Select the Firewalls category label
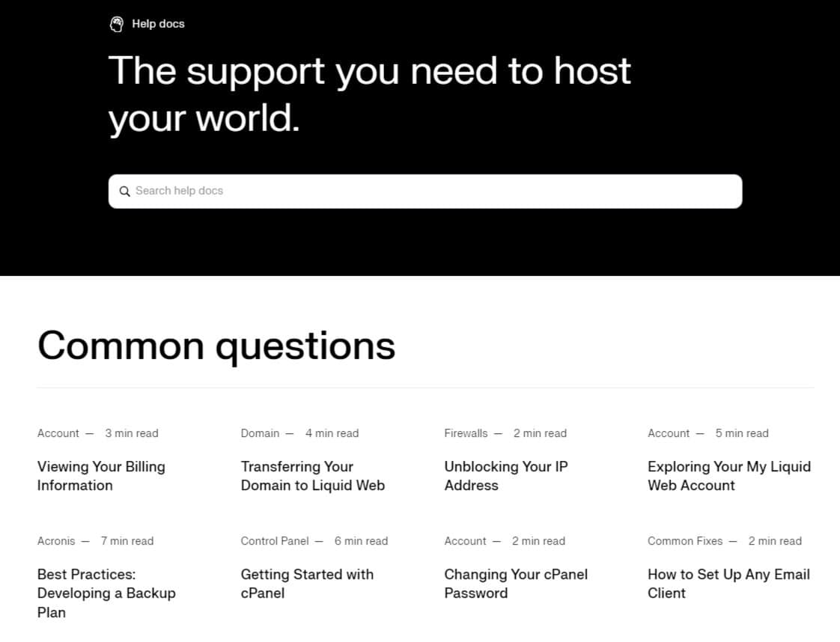The image size is (840, 642). click(x=466, y=433)
